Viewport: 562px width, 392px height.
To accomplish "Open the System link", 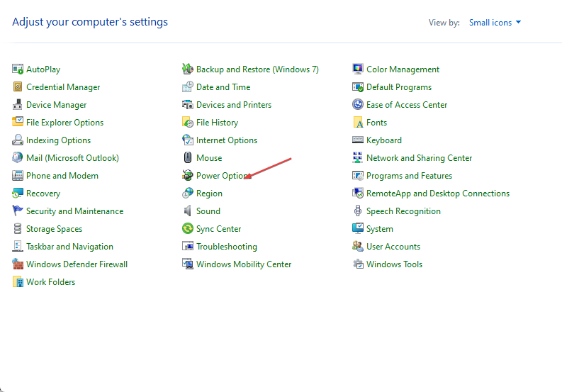I will coord(380,229).
